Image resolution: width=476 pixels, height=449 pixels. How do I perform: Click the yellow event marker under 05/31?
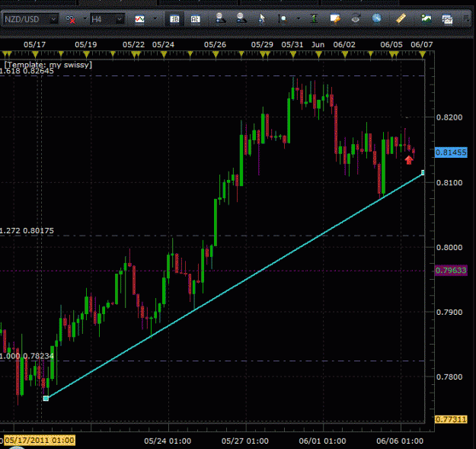pyautogui.click(x=293, y=55)
